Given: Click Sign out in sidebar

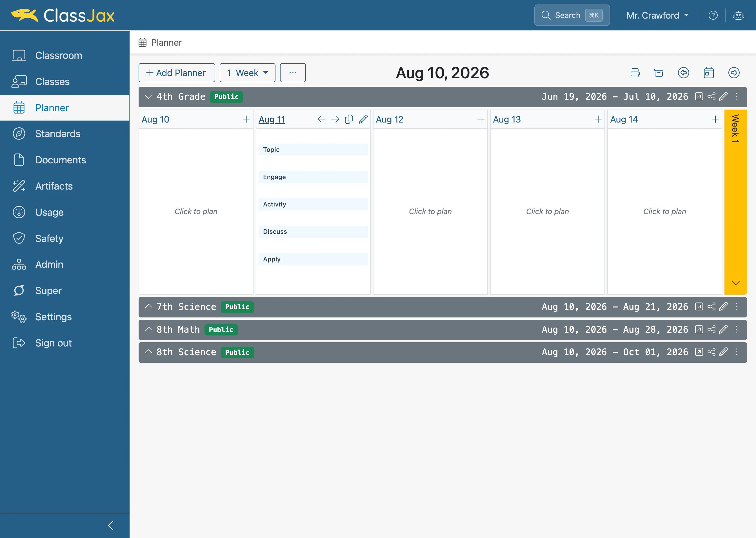Looking at the screenshot, I should point(65,343).
